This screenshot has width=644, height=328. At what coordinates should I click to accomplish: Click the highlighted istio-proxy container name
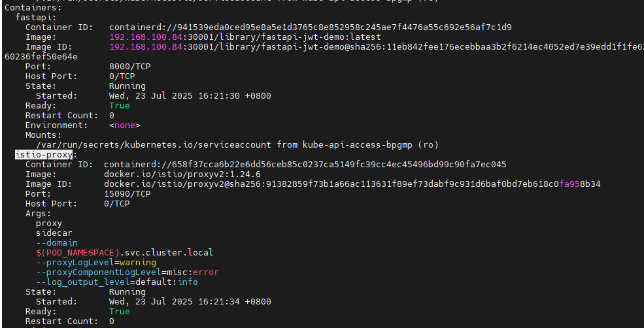44,155
